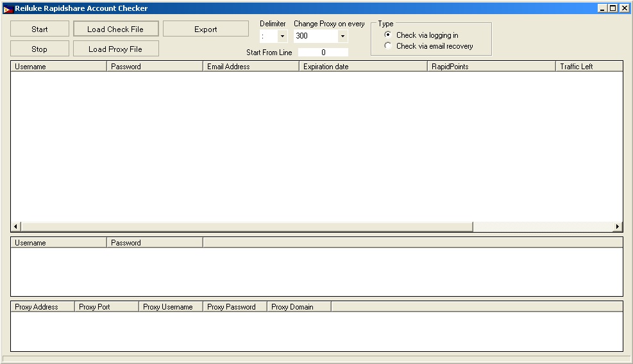The image size is (633, 364).
Task: Minimize the Account Checker window
Action: click(602, 8)
